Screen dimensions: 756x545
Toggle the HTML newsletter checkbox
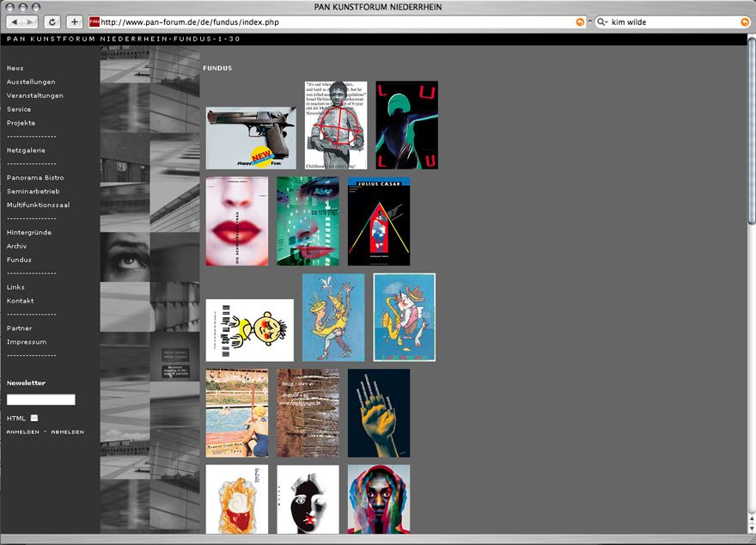[34, 418]
